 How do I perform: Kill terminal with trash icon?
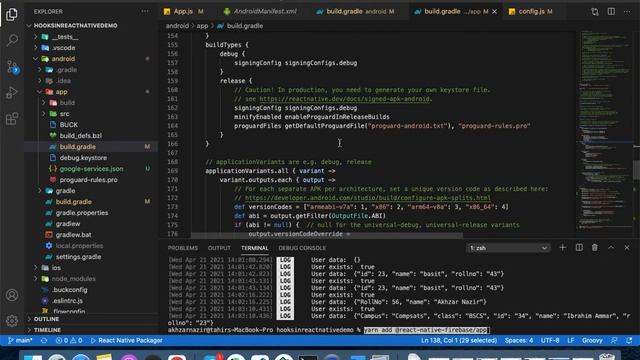point(595,247)
